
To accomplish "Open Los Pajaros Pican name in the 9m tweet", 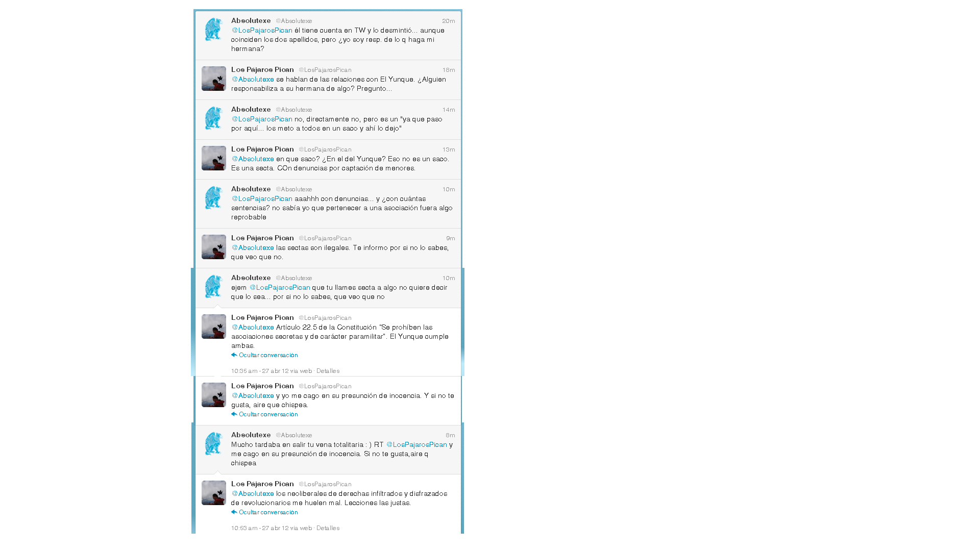I will 262,238.
